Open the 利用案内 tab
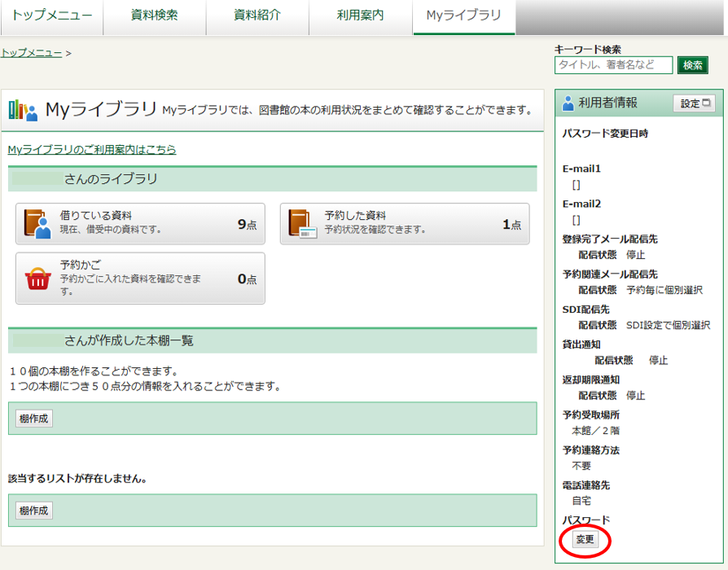The height and width of the screenshot is (570, 728). coord(360,16)
